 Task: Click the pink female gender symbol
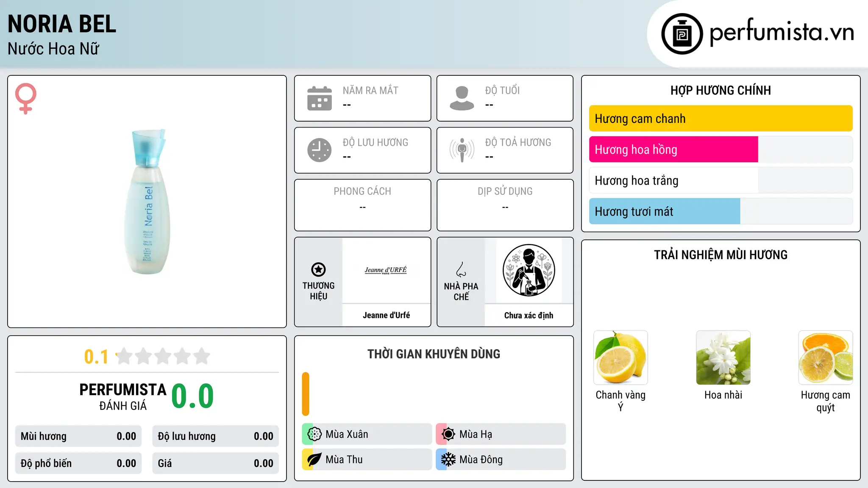(26, 98)
